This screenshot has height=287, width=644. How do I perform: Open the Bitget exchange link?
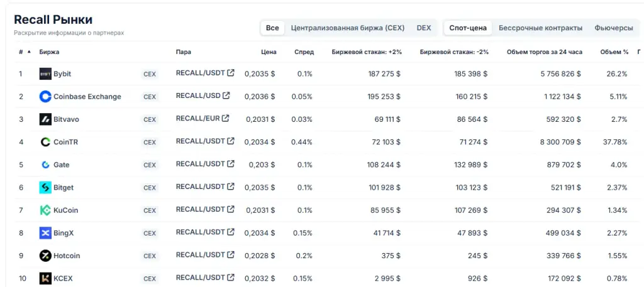(x=64, y=188)
